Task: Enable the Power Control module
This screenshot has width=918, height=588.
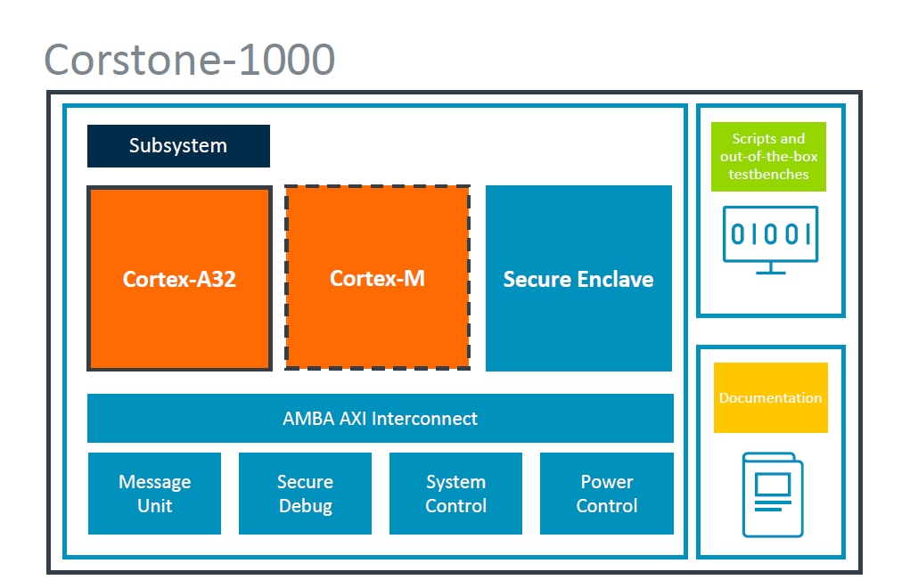Action: click(606, 493)
